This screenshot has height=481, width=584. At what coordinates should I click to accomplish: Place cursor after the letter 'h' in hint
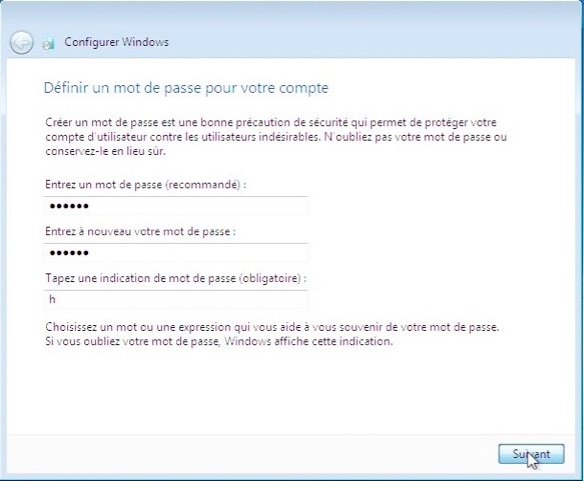coord(56,299)
